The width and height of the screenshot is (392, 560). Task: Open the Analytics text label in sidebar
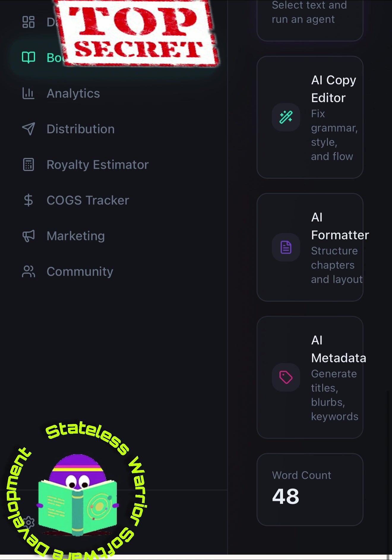pyautogui.click(x=73, y=93)
